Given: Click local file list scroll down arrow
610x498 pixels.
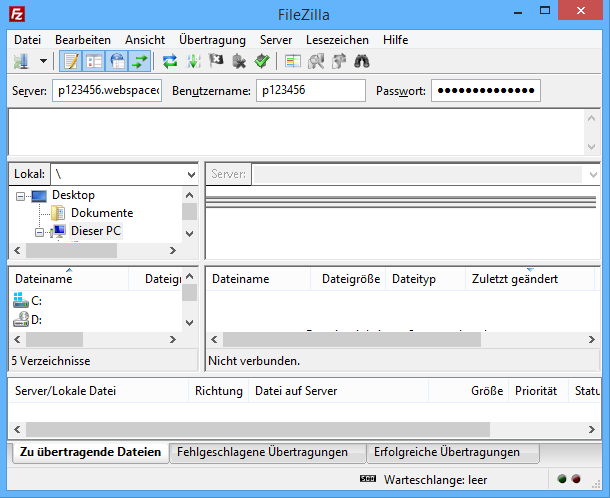Looking at the screenshot, I should coord(189,323).
